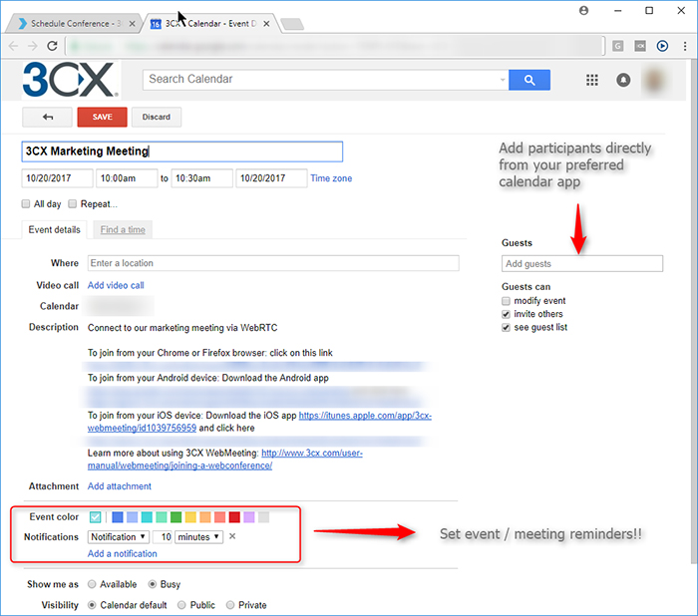The height and width of the screenshot is (616, 698).
Task: Click the Add guests field
Action: 582,263
